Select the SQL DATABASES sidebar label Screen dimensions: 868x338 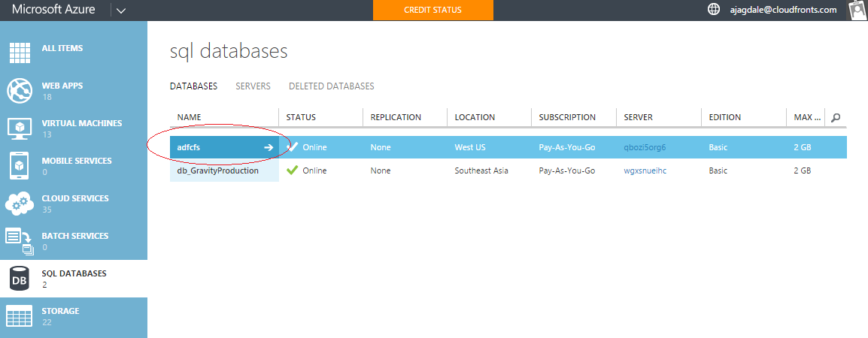(x=74, y=273)
